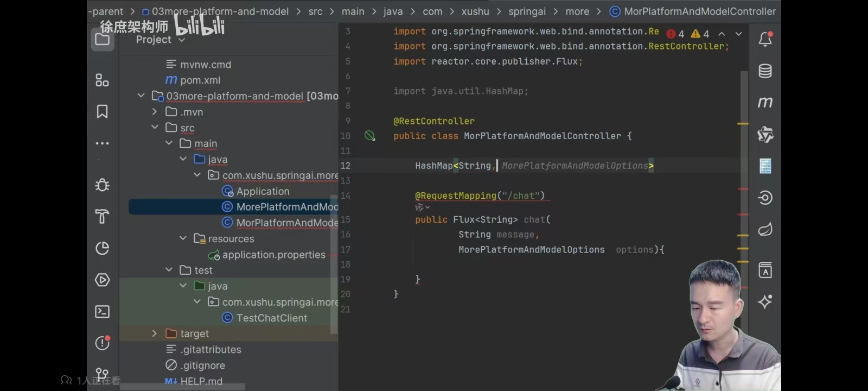
Task: Expand the target folder
Action: [x=155, y=333]
